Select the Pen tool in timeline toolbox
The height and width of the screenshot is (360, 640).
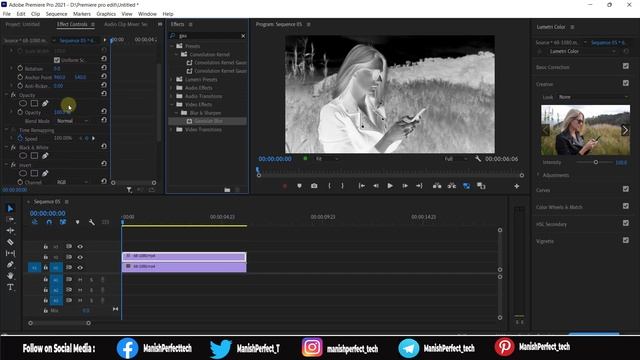(x=10, y=264)
